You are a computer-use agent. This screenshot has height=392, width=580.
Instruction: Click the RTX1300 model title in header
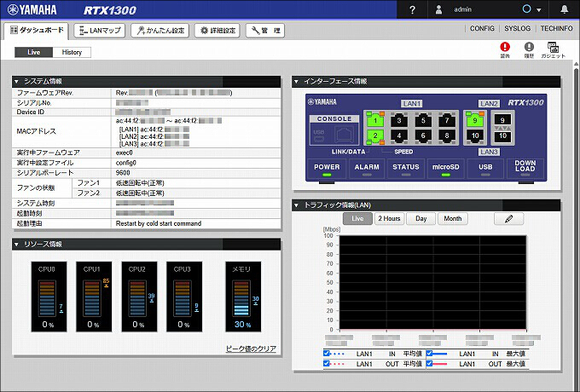110,10
